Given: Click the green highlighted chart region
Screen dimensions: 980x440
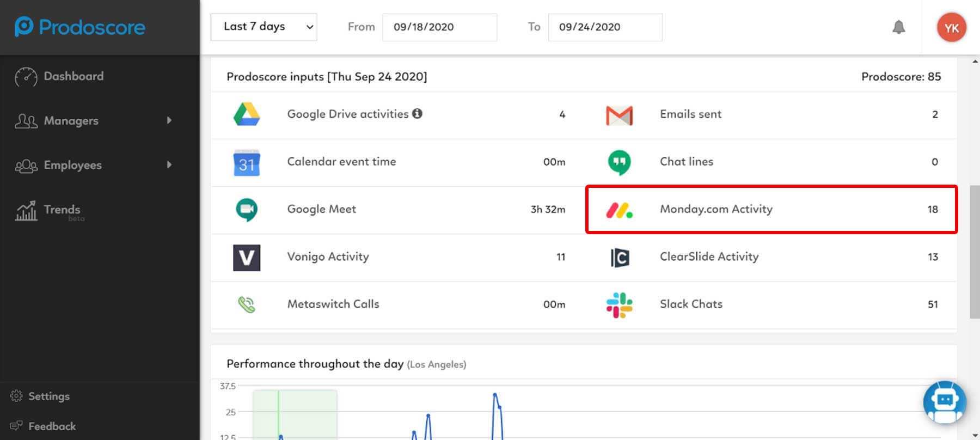Looking at the screenshot, I should pos(295,414).
